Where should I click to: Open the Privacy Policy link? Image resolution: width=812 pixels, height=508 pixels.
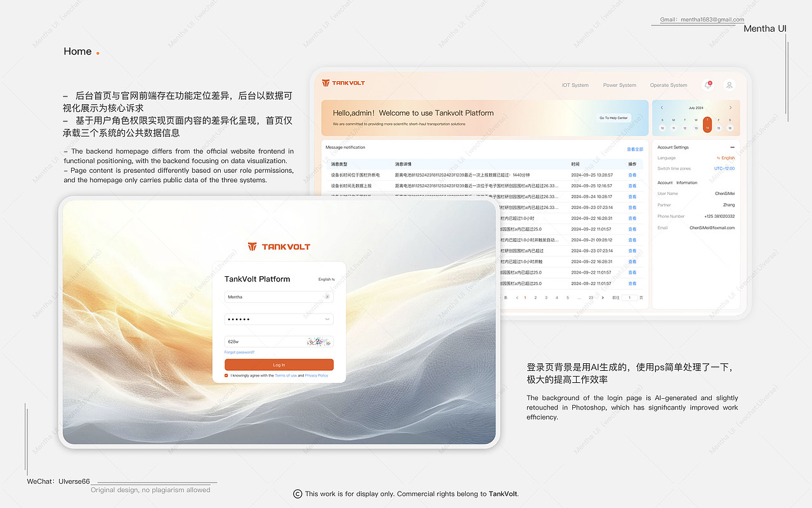(317, 375)
